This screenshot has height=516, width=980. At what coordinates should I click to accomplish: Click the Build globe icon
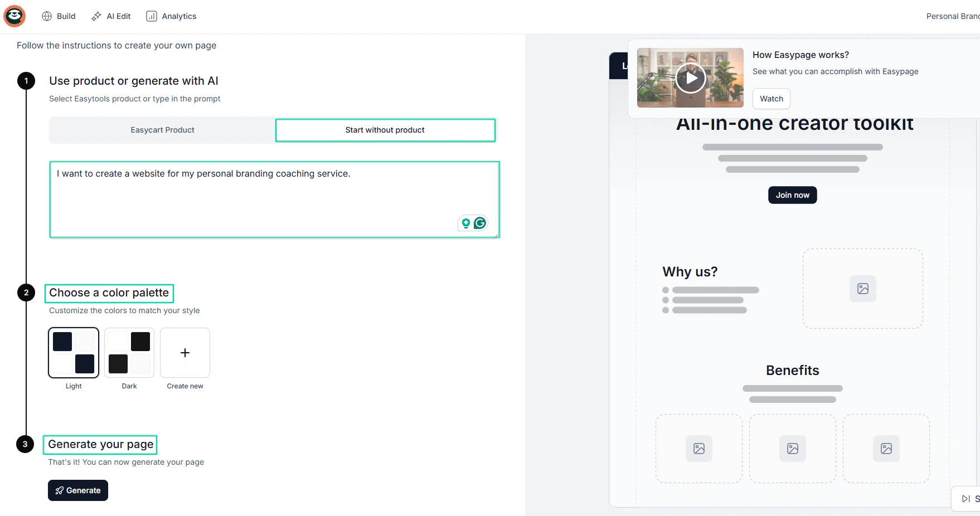coord(47,16)
